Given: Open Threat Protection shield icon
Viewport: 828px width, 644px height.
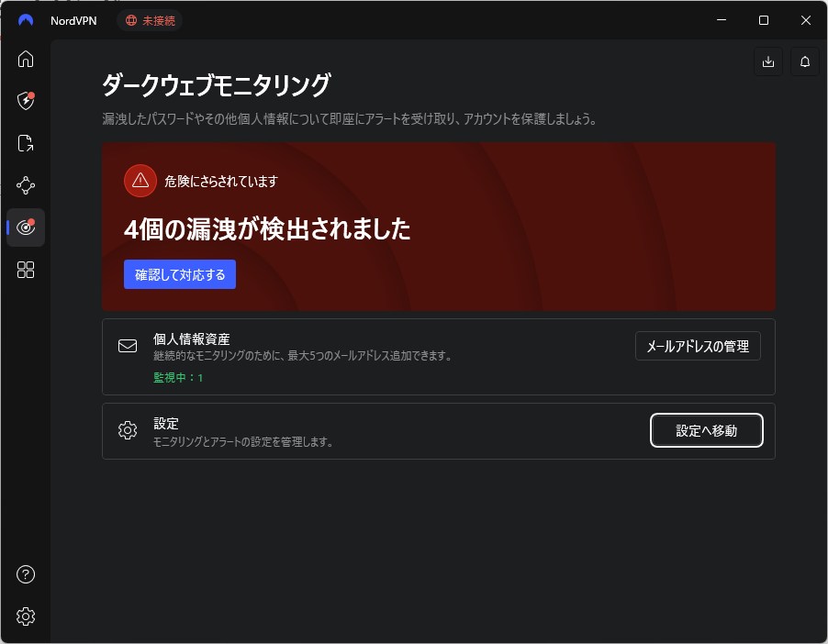Looking at the screenshot, I should [x=26, y=100].
